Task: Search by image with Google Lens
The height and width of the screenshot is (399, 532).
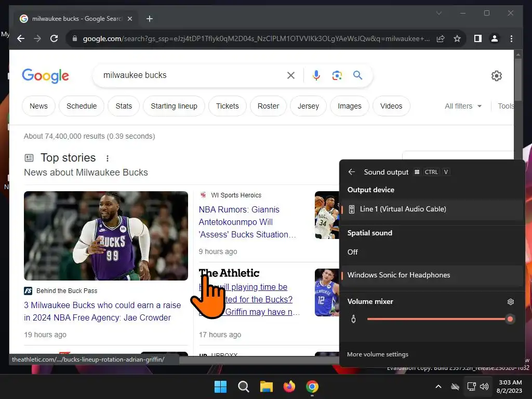Action: click(x=337, y=75)
